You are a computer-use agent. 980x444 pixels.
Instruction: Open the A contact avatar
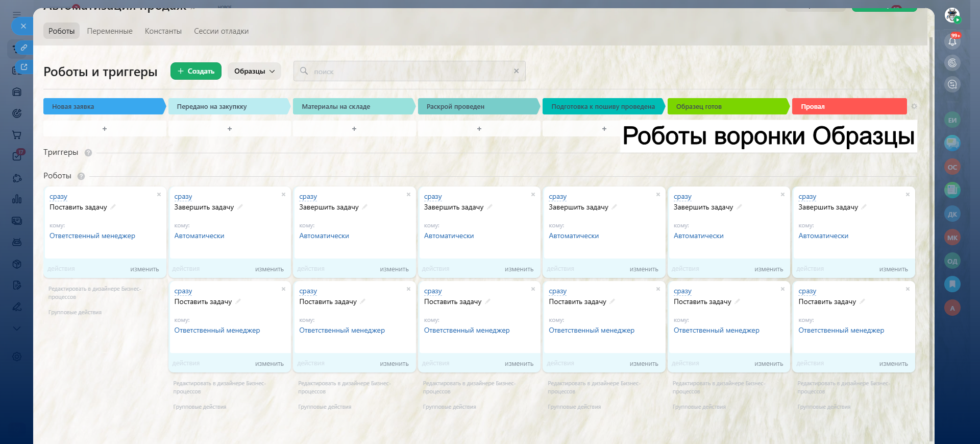pos(952,308)
